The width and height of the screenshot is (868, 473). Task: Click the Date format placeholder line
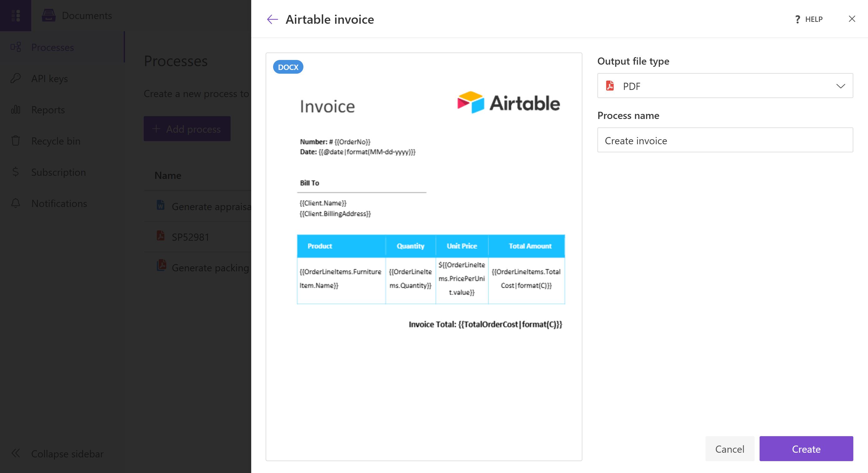[357, 152]
